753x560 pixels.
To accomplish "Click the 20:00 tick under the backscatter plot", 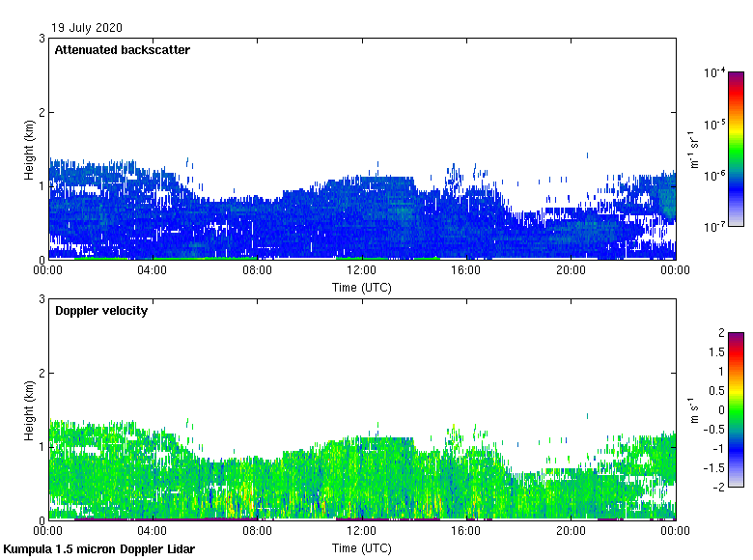I will click(x=571, y=270).
